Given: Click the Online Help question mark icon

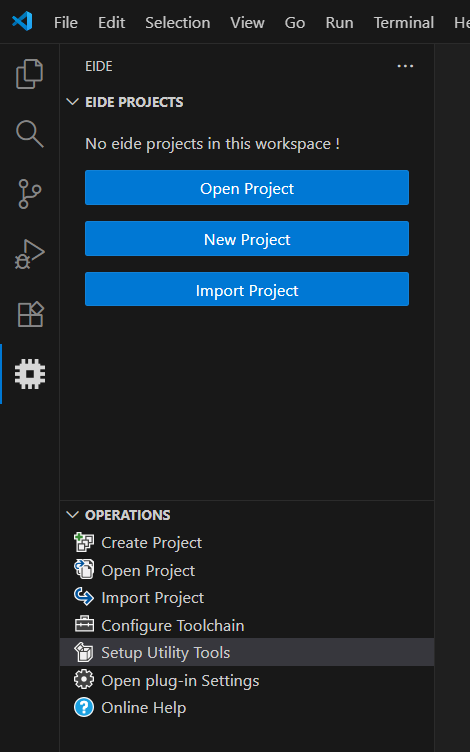Looking at the screenshot, I should pyautogui.click(x=84, y=707).
